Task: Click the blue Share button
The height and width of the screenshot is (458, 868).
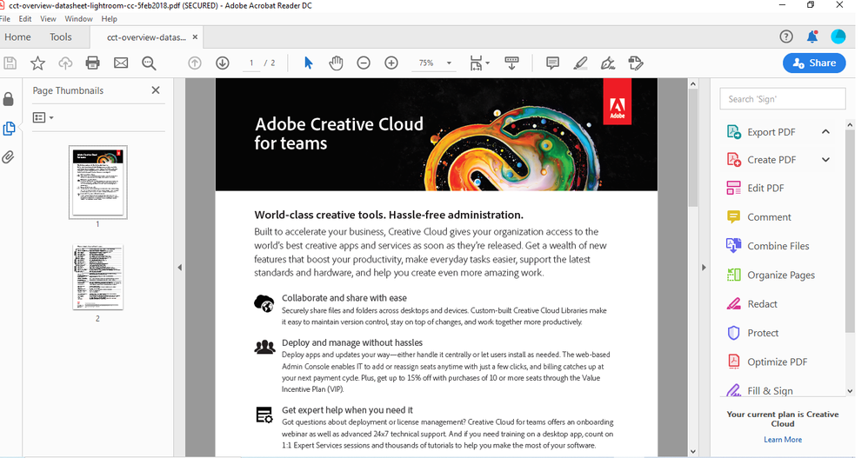Action: (x=814, y=63)
